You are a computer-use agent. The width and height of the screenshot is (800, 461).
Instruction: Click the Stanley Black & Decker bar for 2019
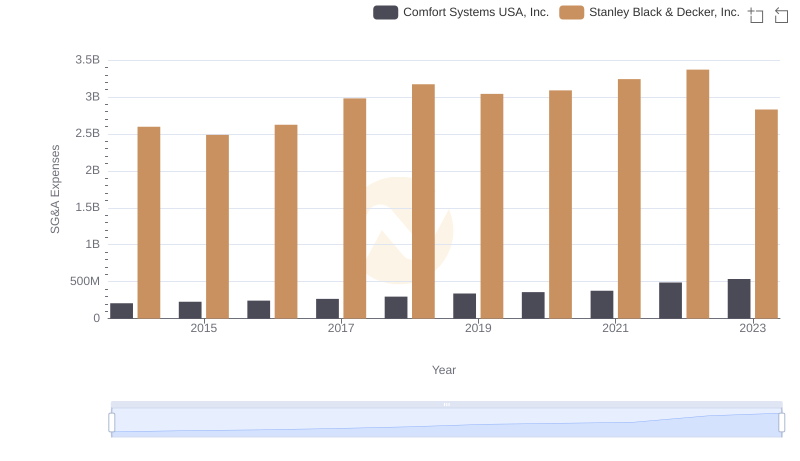492,206
